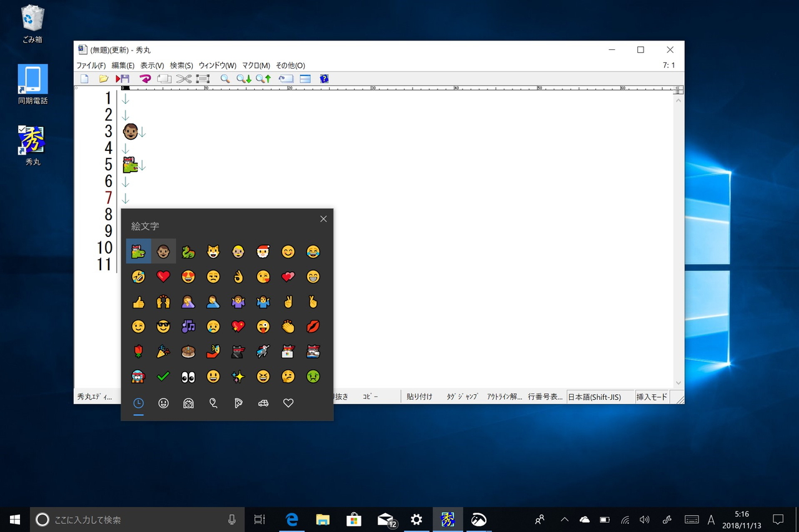The image size is (799, 532).
Task: Click the Cut scissors icon in the toolbar
Action: point(184,78)
